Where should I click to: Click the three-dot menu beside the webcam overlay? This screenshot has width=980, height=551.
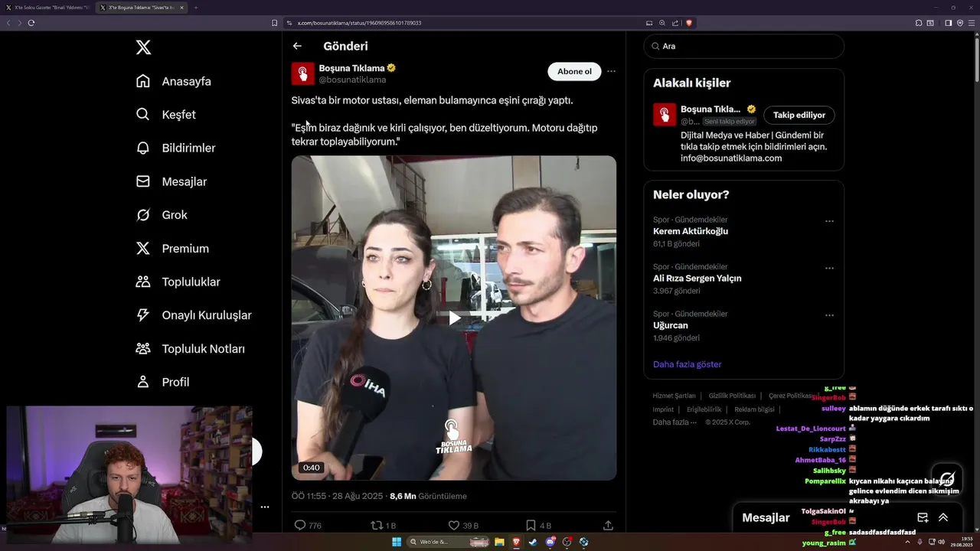[x=264, y=507]
